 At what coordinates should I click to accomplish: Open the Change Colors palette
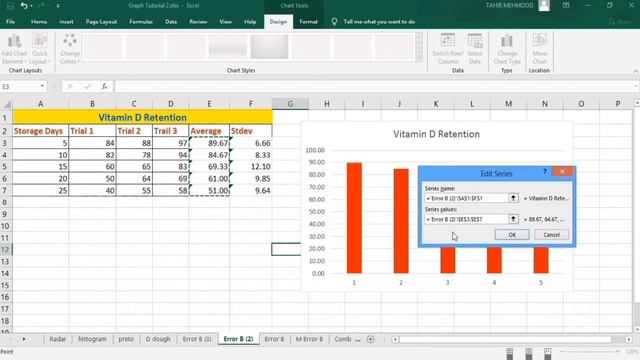(x=70, y=49)
